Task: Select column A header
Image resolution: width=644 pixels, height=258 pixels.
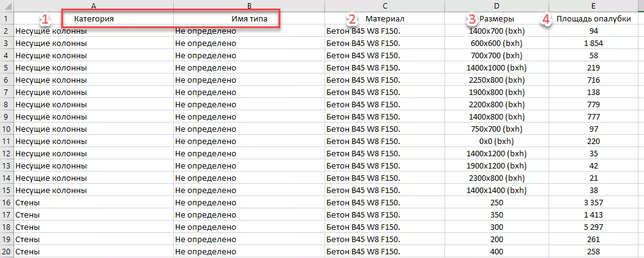Action: click(x=93, y=5)
